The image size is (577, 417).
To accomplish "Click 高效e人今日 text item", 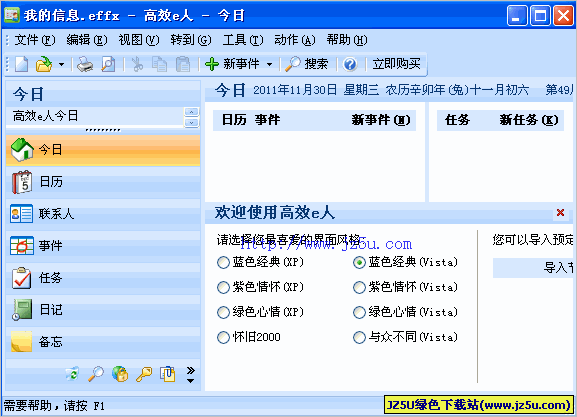I will (x=45, y=116).
